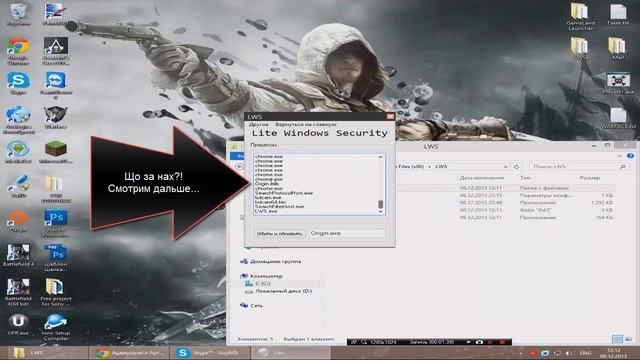
Task: Click the red stop button on recorder bar
Action: pyautogui.click(x=502, y=342)
